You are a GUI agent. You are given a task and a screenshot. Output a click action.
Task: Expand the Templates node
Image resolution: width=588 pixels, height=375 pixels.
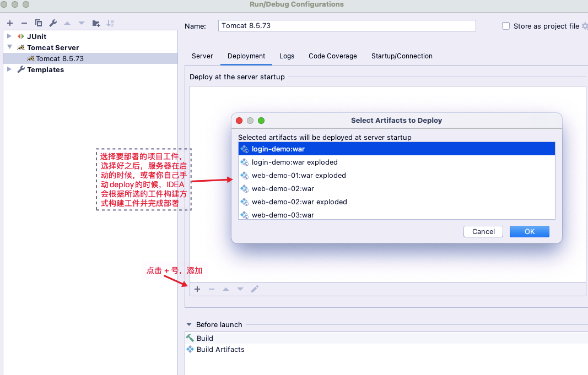pyautogui.click(x=9, y=69)
